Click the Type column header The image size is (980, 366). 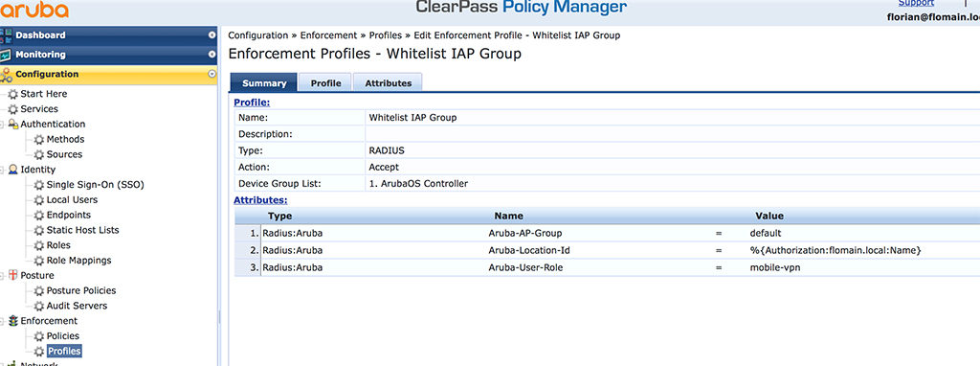pyautogui.click(x=280, y=216)
